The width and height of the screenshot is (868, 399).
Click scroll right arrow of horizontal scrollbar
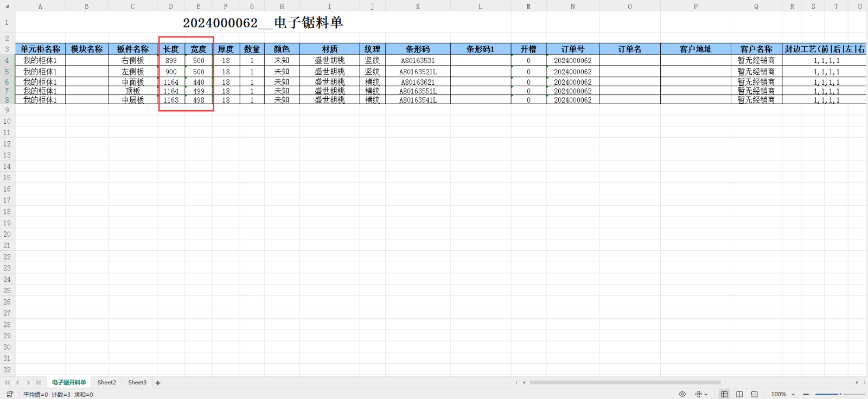click(857, 383)
